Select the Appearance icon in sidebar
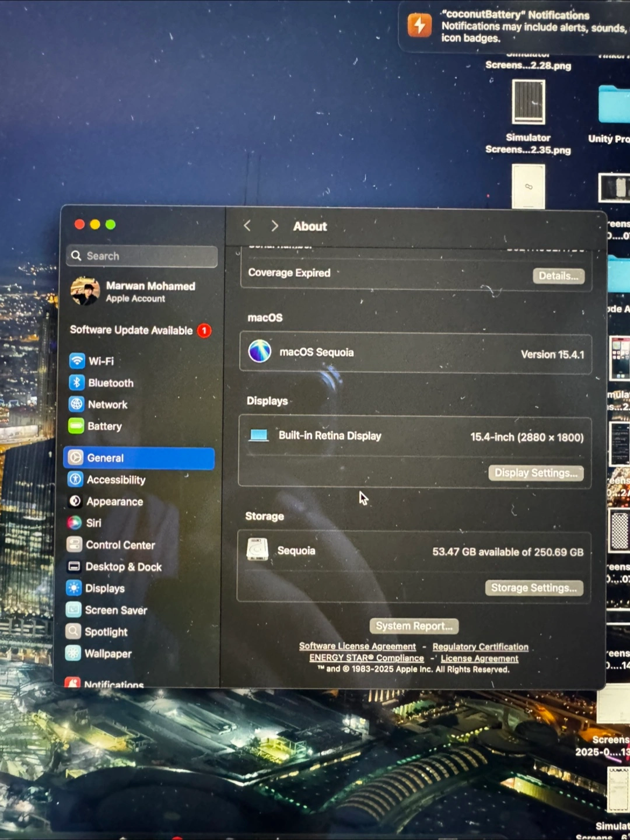 click(75, 501)
